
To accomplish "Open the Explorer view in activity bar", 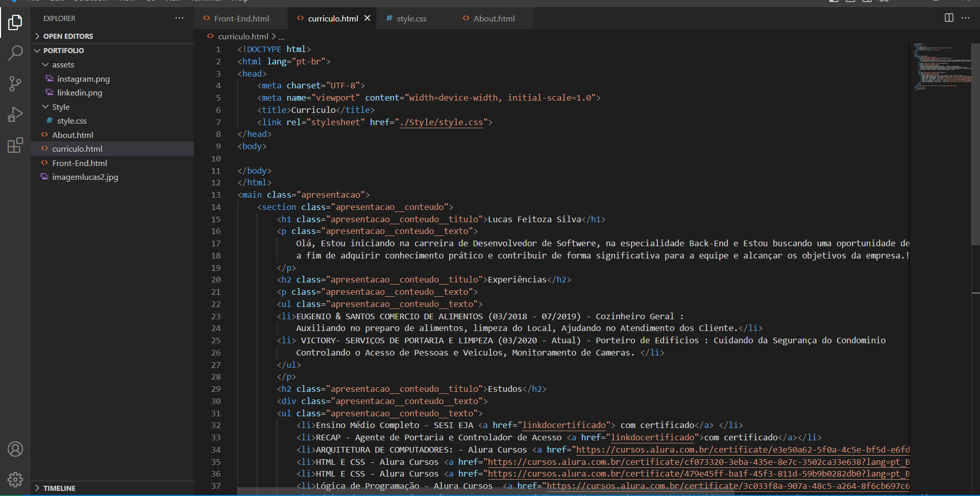I will (15, 22).
